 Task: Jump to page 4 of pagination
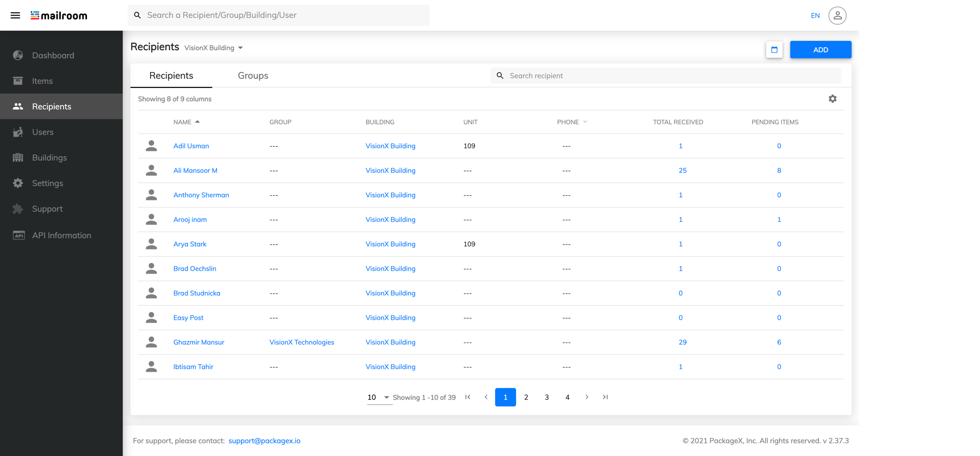click(567, 397)
